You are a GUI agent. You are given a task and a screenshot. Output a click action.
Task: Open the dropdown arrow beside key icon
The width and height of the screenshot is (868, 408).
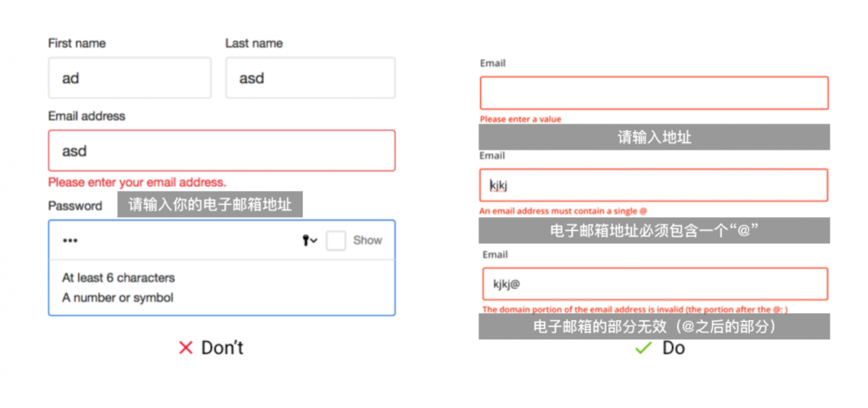tap(314, 240)
